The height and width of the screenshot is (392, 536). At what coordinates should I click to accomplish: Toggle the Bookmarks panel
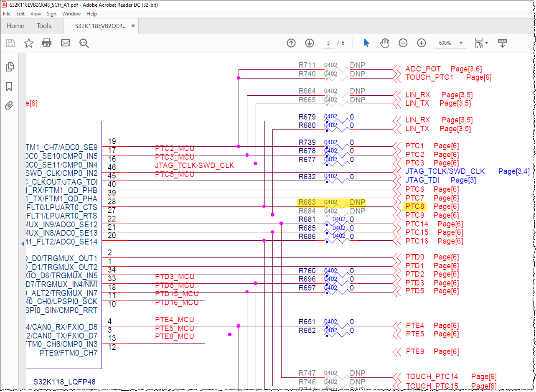point(9,87)
